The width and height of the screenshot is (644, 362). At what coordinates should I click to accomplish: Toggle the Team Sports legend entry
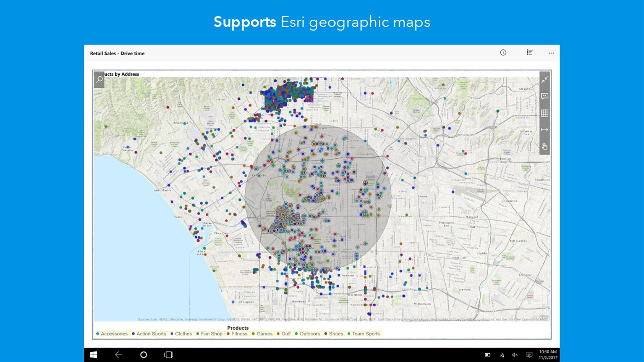click(366, 333)
